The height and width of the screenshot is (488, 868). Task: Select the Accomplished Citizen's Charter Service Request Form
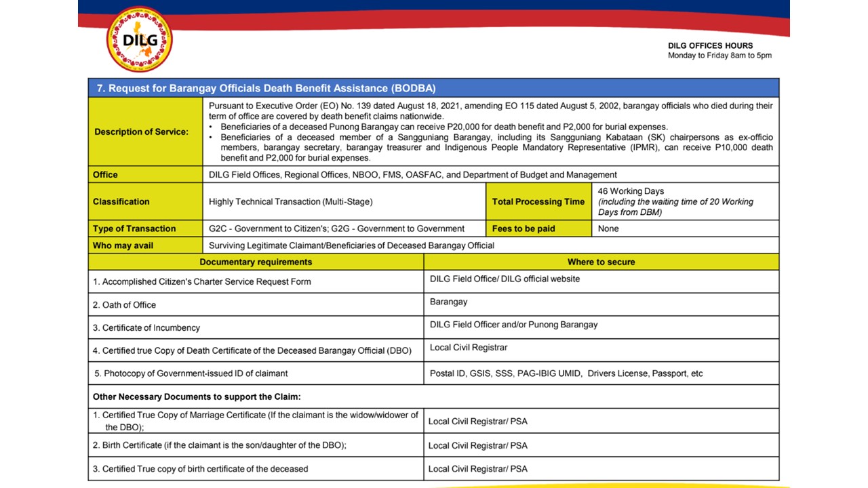201,282
